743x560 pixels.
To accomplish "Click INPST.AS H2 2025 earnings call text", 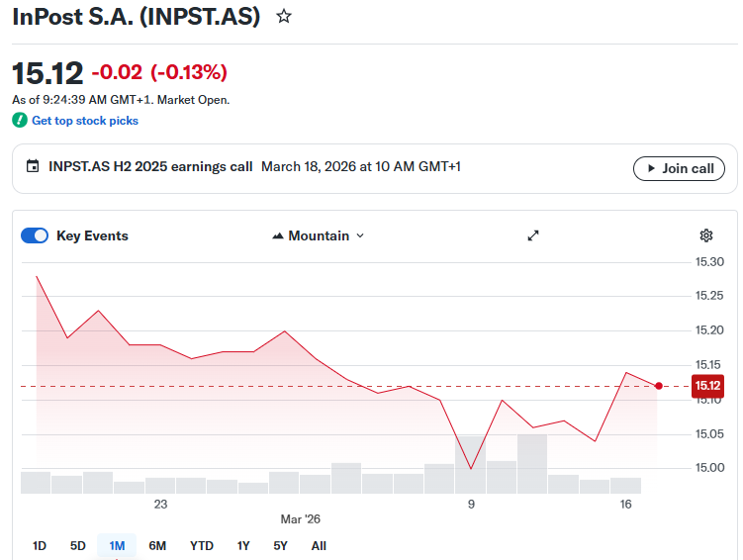I will [x=150, y=167].
